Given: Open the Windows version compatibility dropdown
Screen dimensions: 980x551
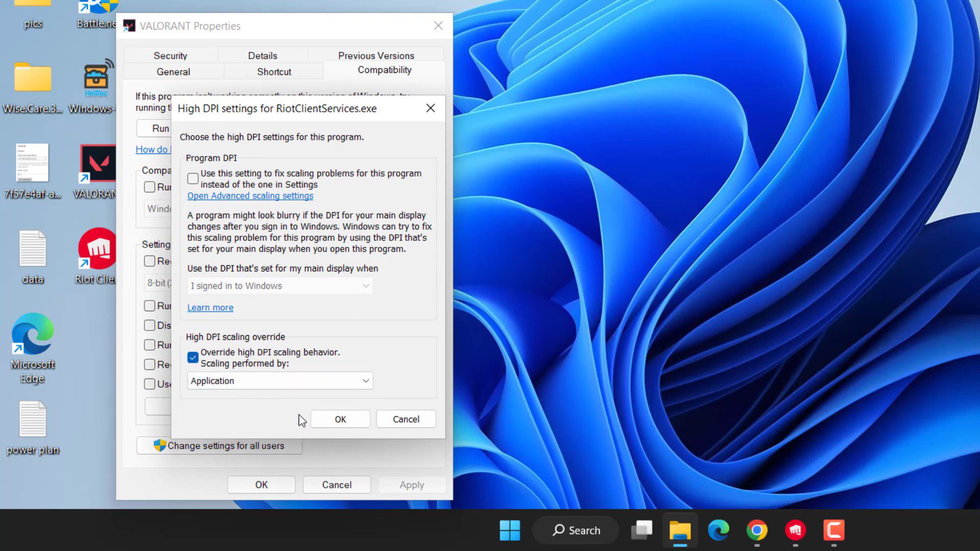Looking at the screenshot, I should 158,209.
